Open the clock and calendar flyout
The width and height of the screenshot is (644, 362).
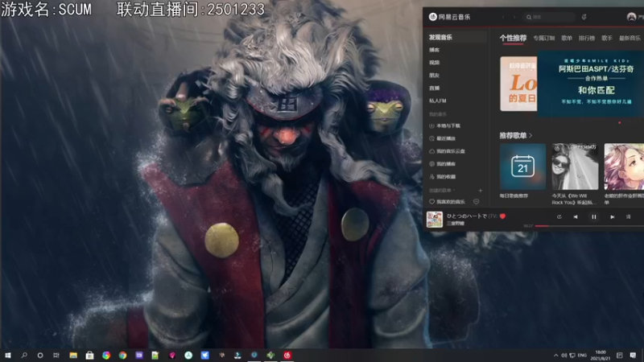(601, 355)
